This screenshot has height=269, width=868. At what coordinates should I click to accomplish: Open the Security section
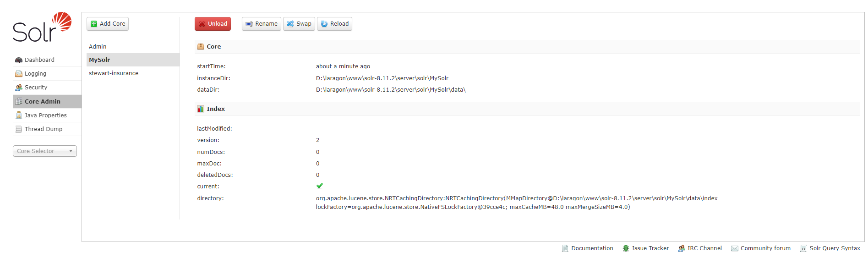36,88
